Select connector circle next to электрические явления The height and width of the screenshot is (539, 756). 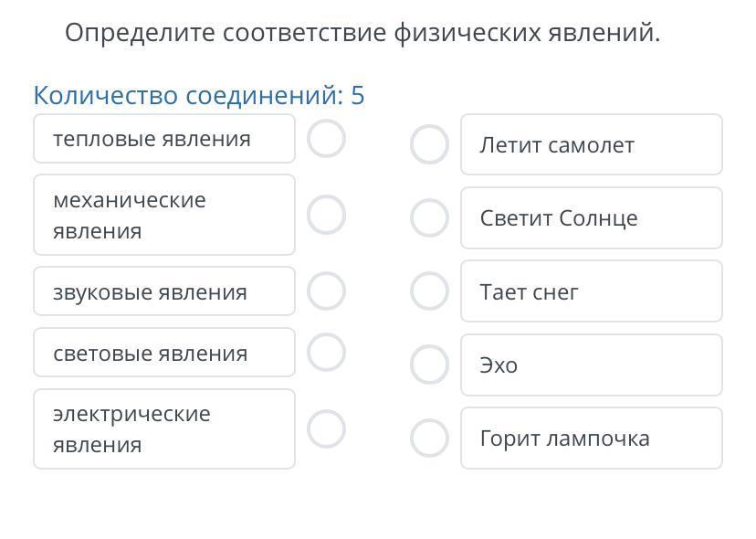327,428
